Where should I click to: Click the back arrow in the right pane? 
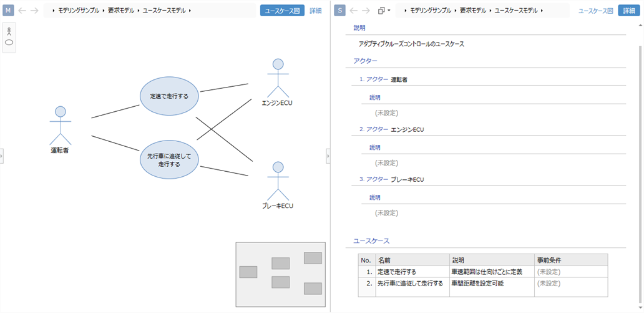[x=353, y=11]
